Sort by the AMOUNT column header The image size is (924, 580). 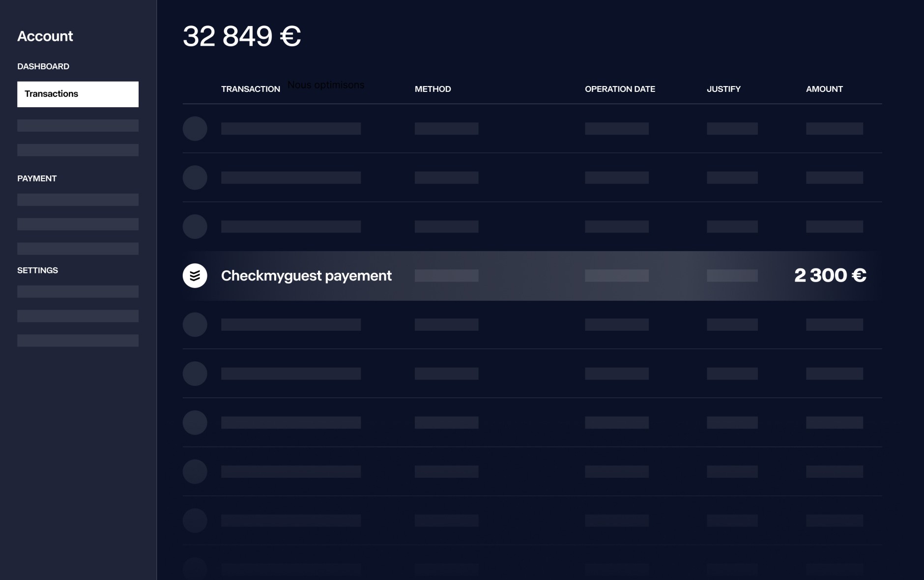click(x=824, y=89)
